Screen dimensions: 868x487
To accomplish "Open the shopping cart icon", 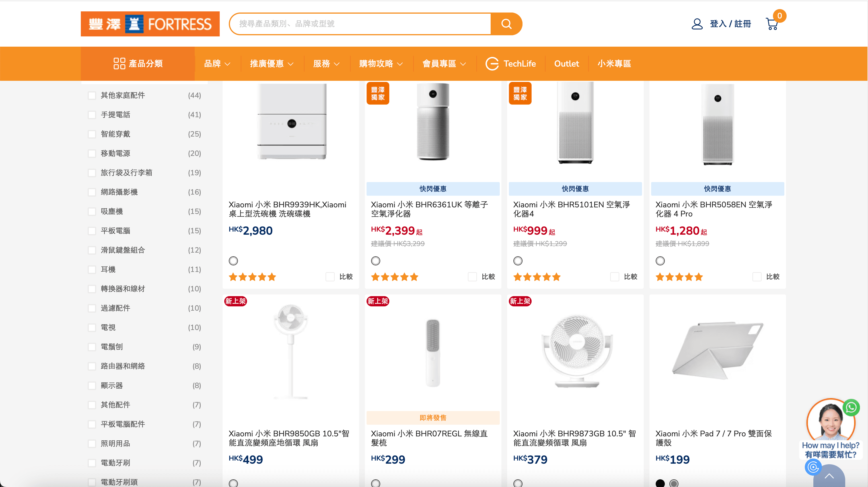I will coord(772,24).
